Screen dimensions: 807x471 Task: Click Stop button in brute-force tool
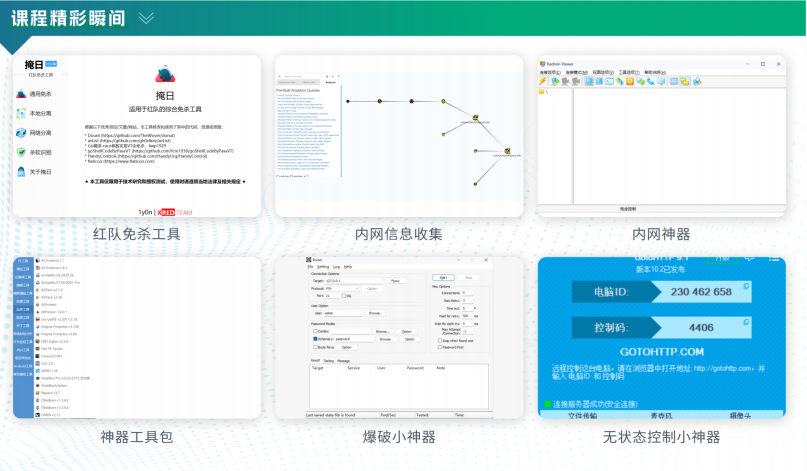[468, 277]
